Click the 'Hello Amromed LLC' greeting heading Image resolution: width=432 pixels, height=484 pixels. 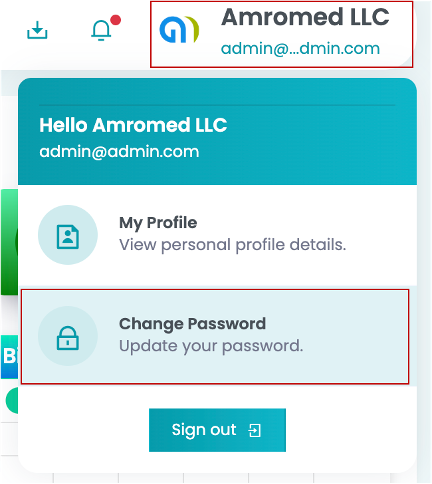tap(133, 125)
